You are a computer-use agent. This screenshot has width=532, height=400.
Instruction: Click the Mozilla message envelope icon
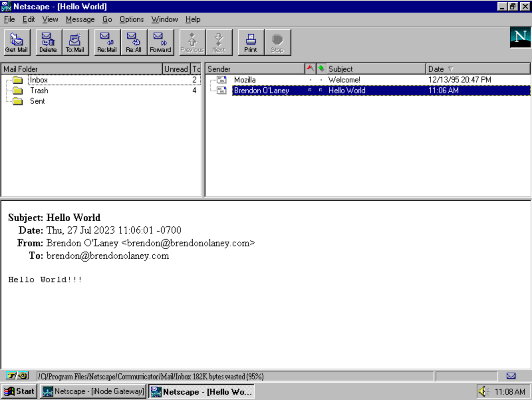pyautogui.click(x=221, y=80)
